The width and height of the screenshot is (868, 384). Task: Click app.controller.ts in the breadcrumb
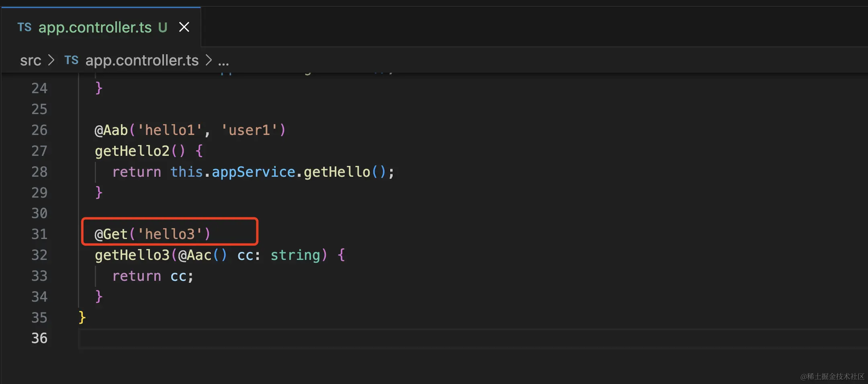pos(142,60)
